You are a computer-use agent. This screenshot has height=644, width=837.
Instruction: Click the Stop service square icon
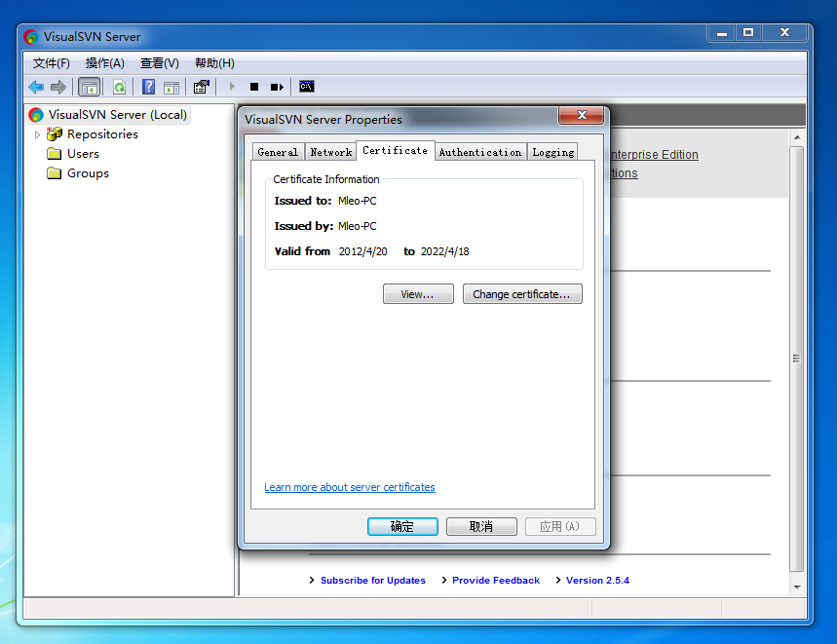254,87
